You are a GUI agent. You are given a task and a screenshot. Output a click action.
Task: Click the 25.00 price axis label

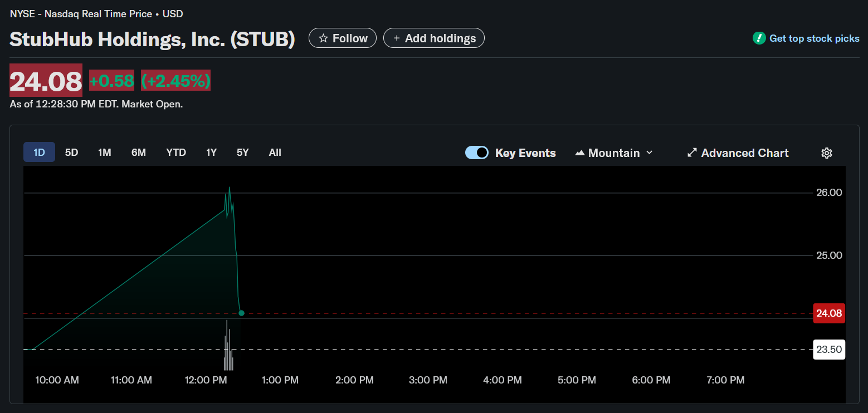[x=829, y=255]
